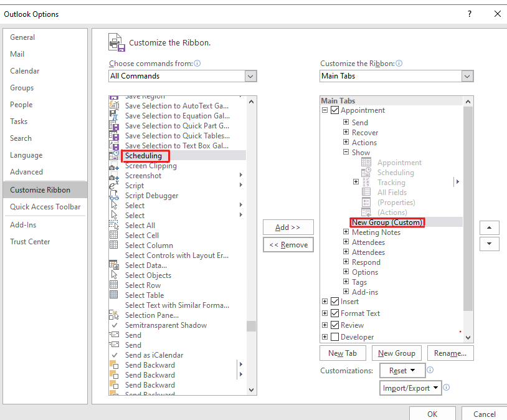This screenshot has width=507, height=420.
Task: Click the Tracking icon under Show group
Action: coord(366,182)
